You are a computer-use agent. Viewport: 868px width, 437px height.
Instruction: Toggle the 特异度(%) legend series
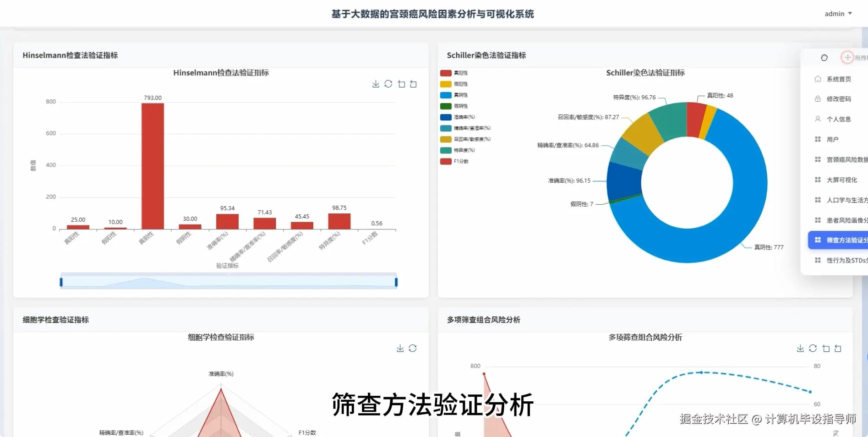point(458,150)
